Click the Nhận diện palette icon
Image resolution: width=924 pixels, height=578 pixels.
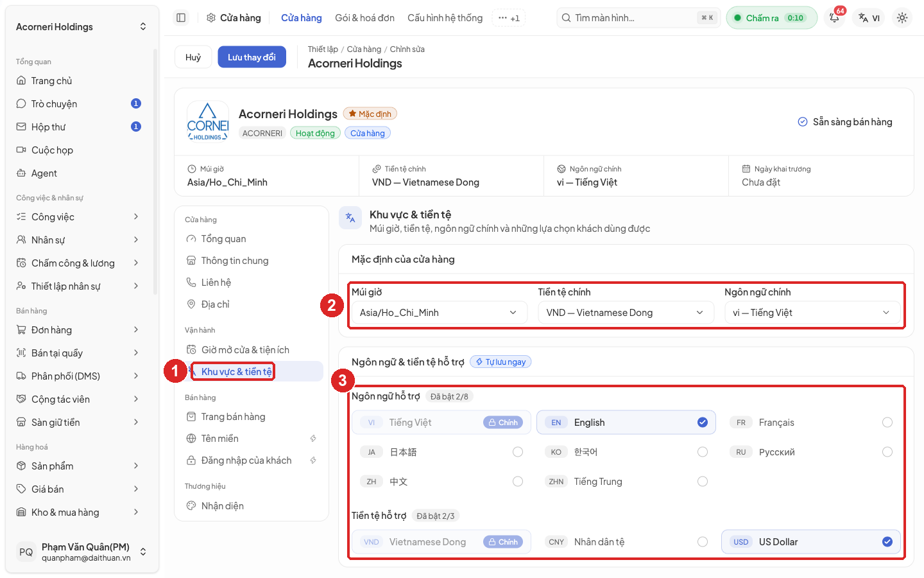(191, 506)
